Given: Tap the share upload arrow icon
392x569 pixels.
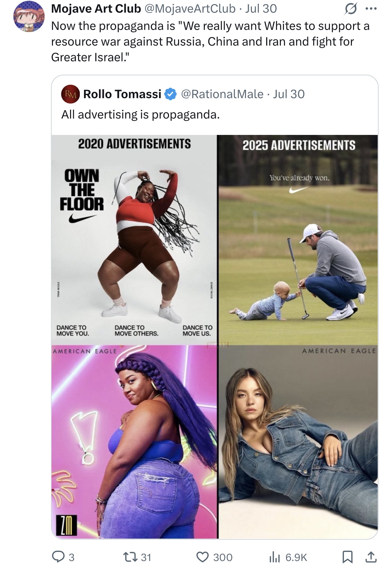Looking at the screenshot, I should [x=371, y=557].
